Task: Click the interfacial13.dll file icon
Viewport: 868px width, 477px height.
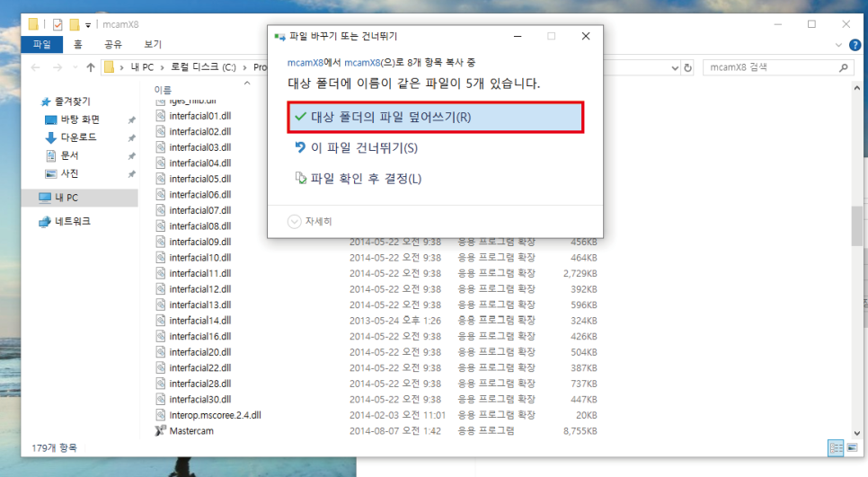Action: click(x=161, y=305)
